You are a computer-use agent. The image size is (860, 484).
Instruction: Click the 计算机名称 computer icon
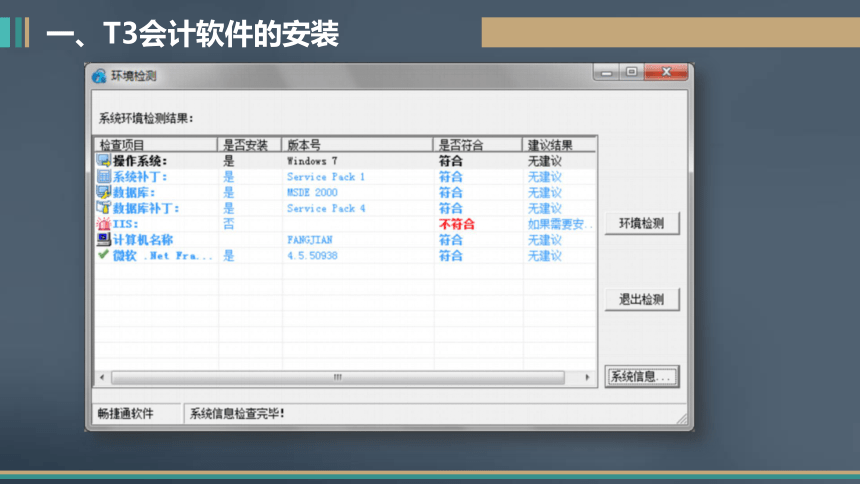[x=103, y=239]
